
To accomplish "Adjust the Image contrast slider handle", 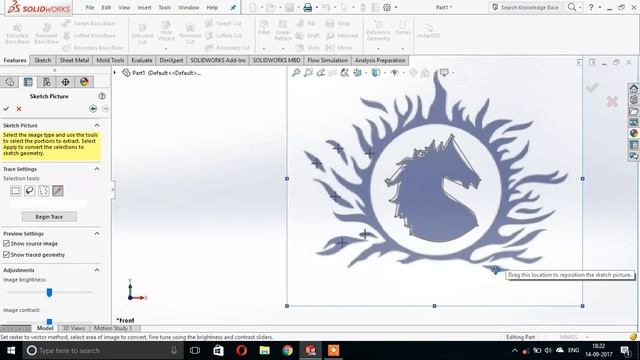I will point(49,322).
